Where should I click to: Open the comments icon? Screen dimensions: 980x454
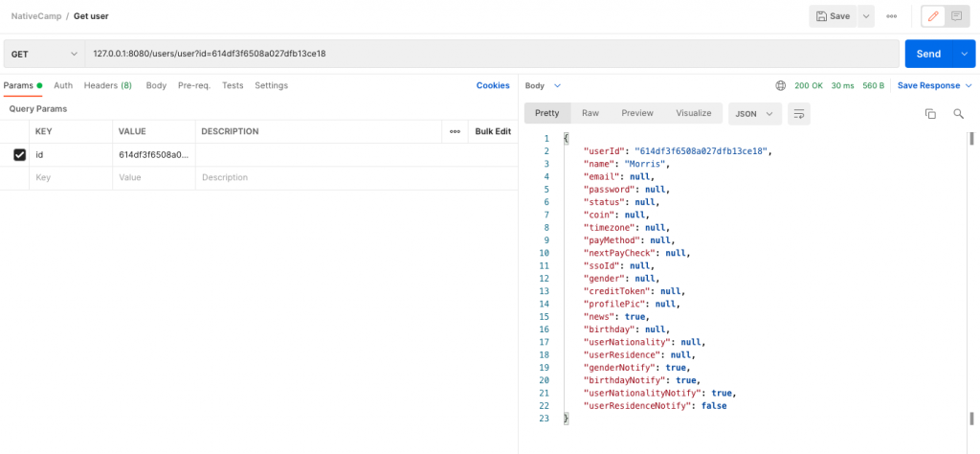[955, 16]
